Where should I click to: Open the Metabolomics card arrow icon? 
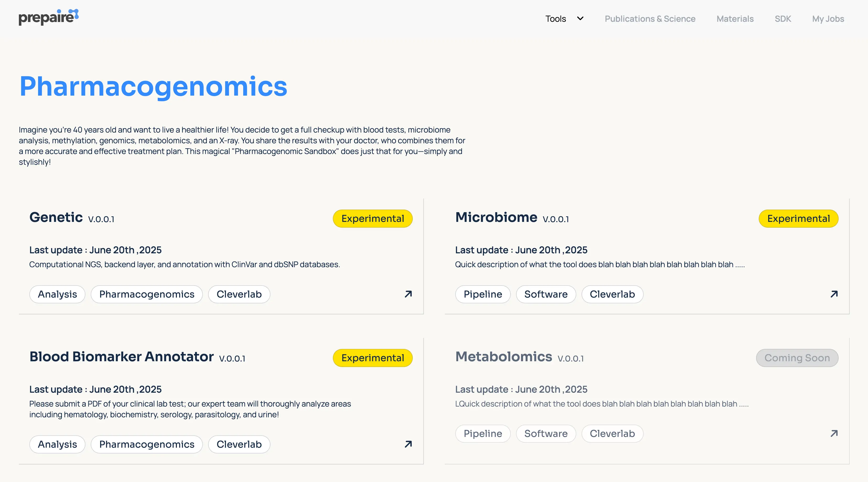pyautogui.click(x=834, y=433)
